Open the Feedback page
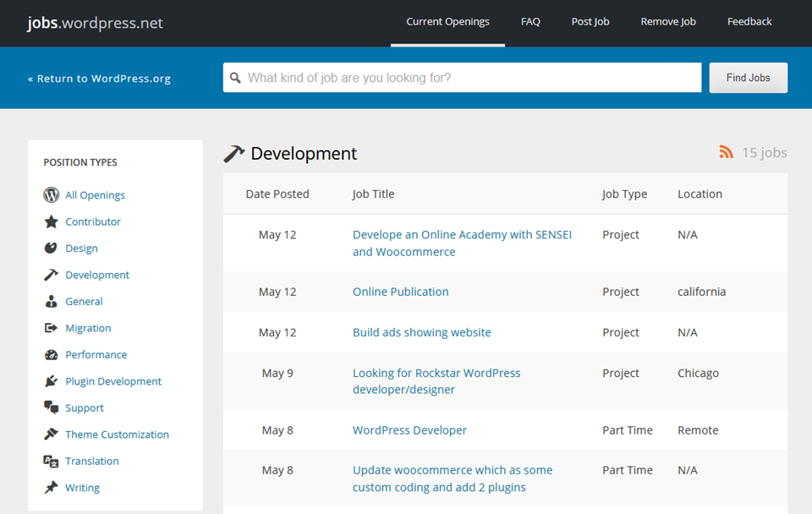 point(749,21)
